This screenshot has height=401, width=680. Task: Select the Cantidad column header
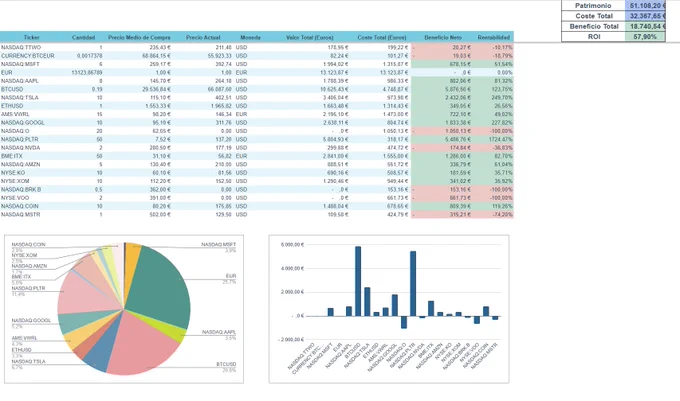(83, 38)
